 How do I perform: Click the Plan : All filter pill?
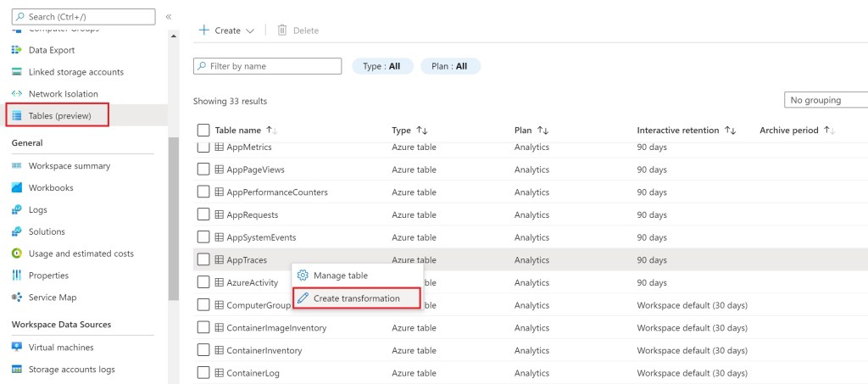pyautogui.click(x=450, y=66)
